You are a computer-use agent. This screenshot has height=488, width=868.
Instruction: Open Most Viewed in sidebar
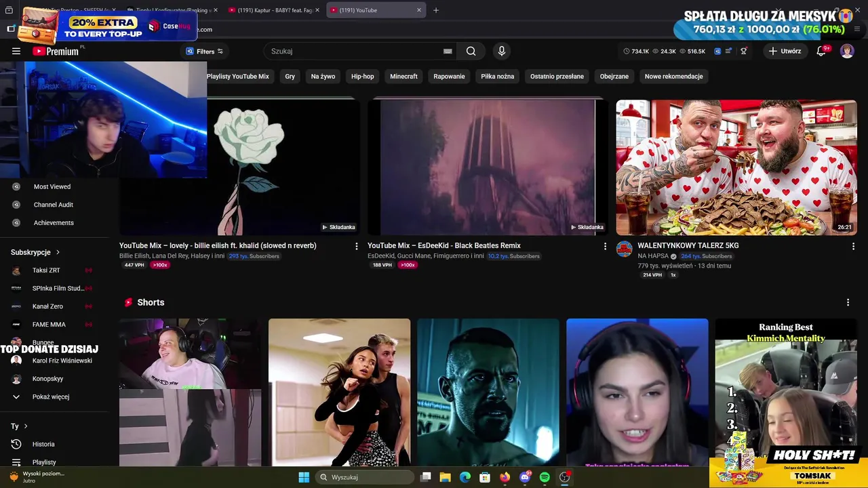pos(52,186)
